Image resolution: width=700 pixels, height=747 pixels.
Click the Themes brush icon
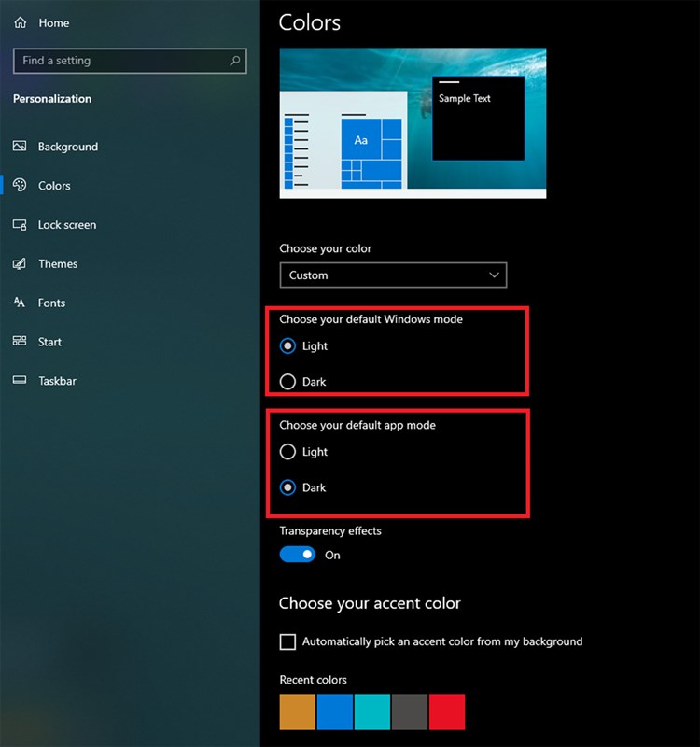click(20, 263)
